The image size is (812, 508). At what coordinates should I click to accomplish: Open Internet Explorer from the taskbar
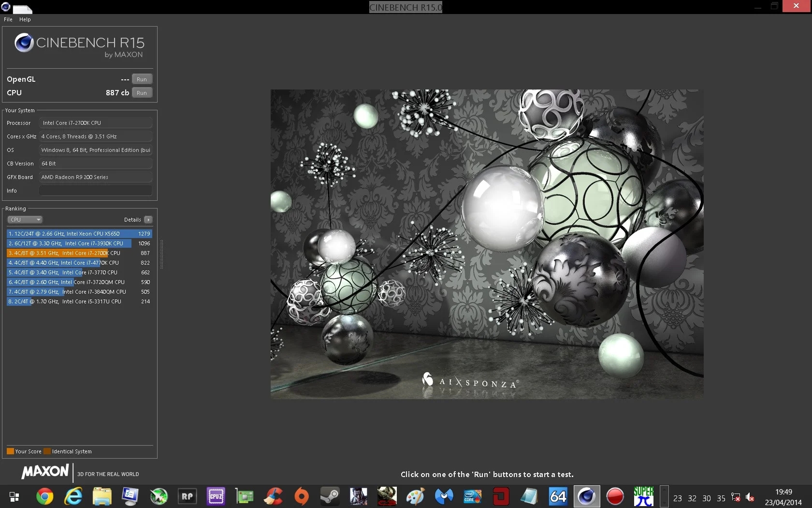[x=73, y=496]
